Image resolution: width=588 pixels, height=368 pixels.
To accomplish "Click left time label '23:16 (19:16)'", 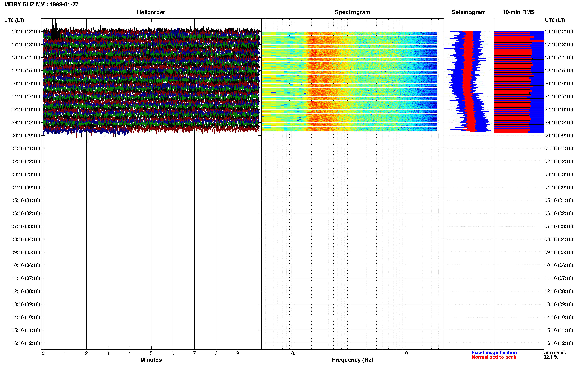I will pos(26,122).
